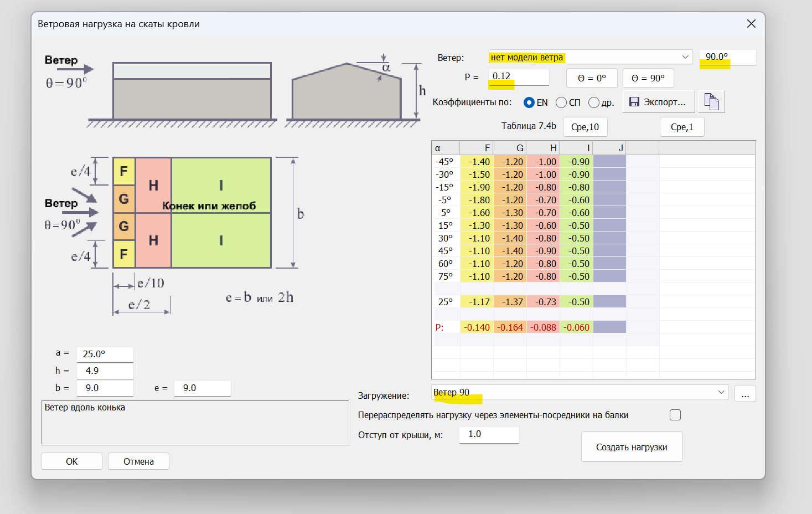Image resolution: width=812 pixels, height=514 pixels.
Task: Click the P pressure input field
Action: (519, 76)
